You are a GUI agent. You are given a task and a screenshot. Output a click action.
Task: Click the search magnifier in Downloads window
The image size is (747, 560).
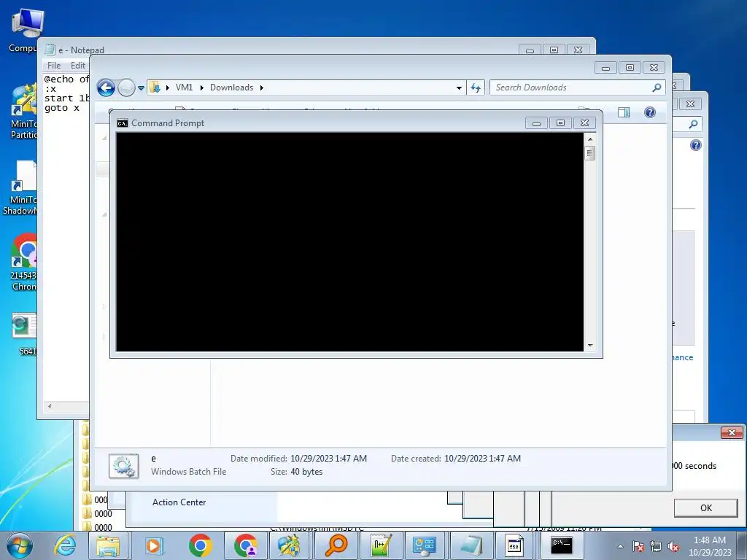tap(657, 87)
